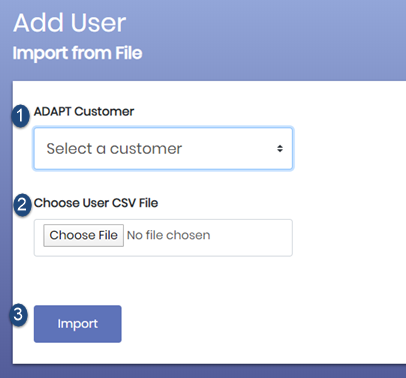Viewport: 406px width, 378px height.
Task: Click the step 2 number badge
Action: pyautogui.click(x=22, y=205)
